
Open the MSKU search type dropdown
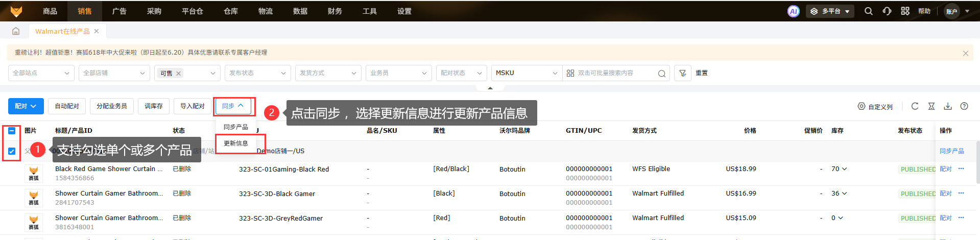coord(527,73)
